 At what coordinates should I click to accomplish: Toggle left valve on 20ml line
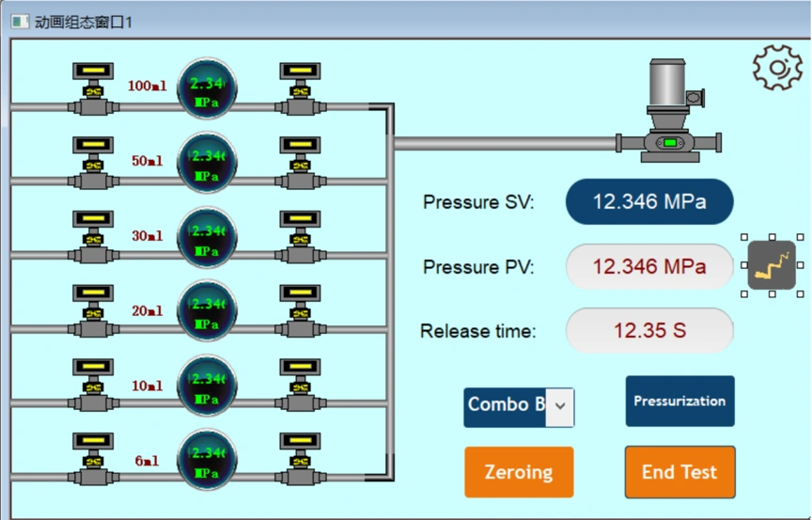coord(93,311)
